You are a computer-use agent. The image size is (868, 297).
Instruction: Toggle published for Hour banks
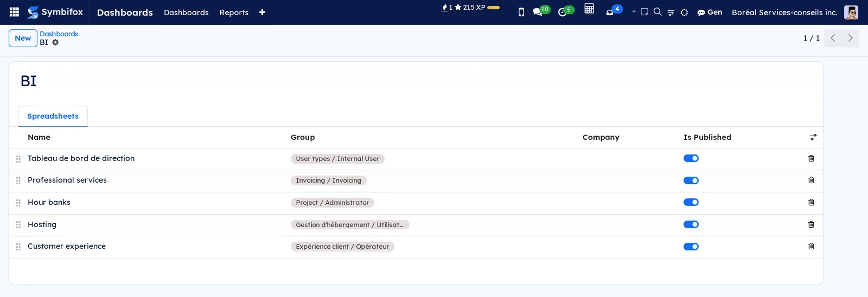(691, 202)
